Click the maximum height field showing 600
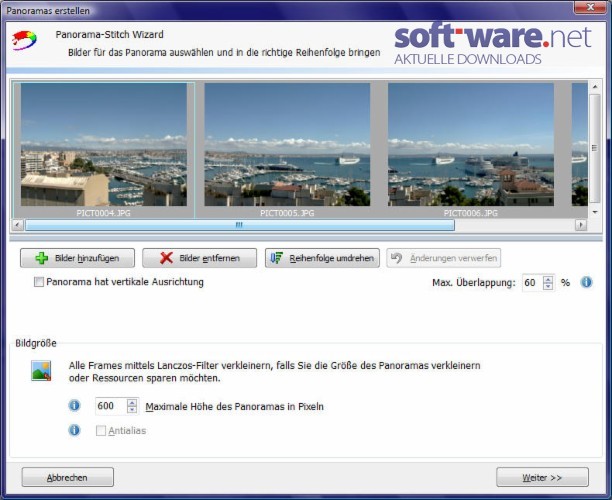Viewport: 612px width, 500px height. (x=111, y=406)
